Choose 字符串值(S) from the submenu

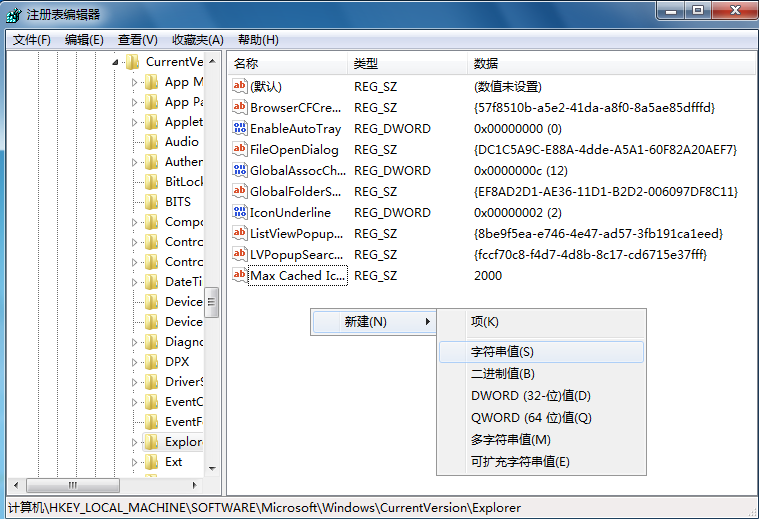pos(502,352)
